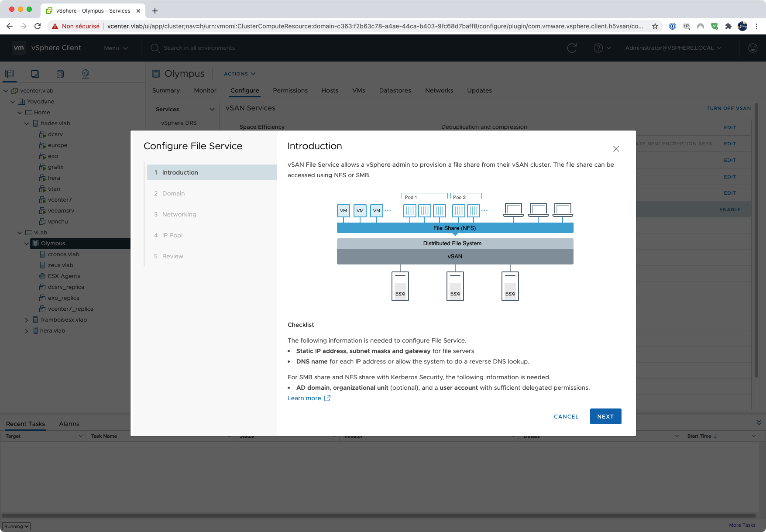Open the Menu dropdown in header

[116, 48]
